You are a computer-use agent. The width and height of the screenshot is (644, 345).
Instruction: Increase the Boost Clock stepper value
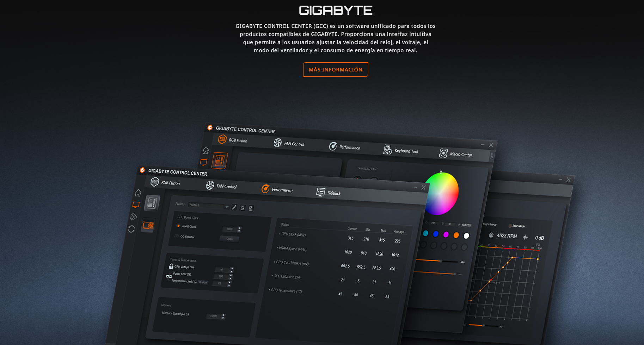tap(239, 228)
